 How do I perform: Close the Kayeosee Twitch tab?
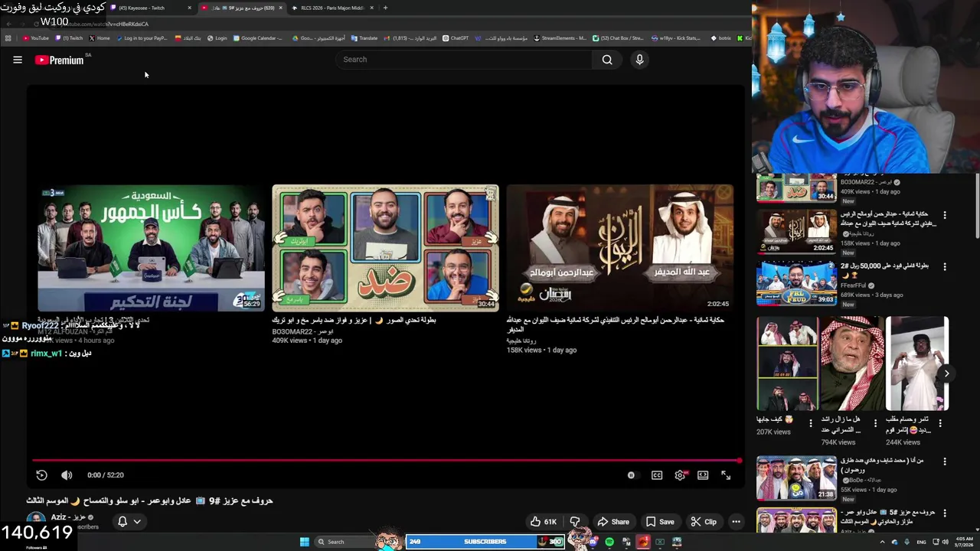point(191,8)
